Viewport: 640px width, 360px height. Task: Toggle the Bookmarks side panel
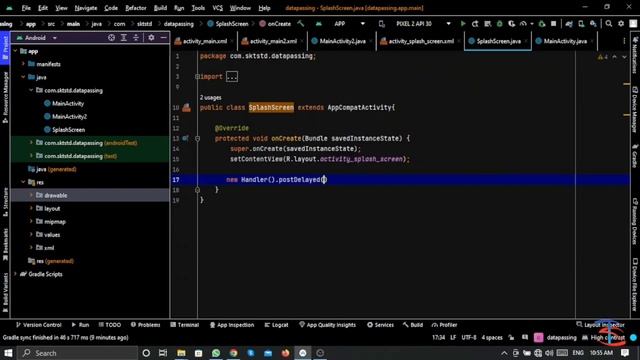[x=5, y=244]
